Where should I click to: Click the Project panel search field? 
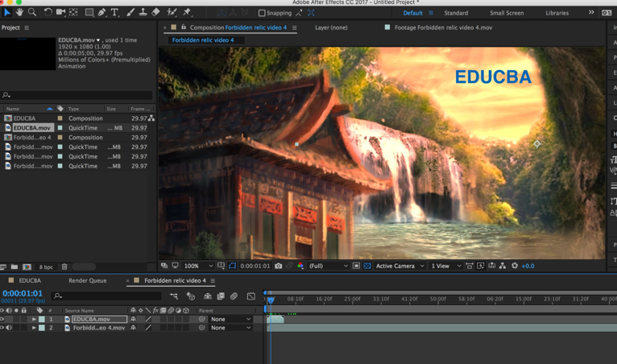tap(77, 95)
